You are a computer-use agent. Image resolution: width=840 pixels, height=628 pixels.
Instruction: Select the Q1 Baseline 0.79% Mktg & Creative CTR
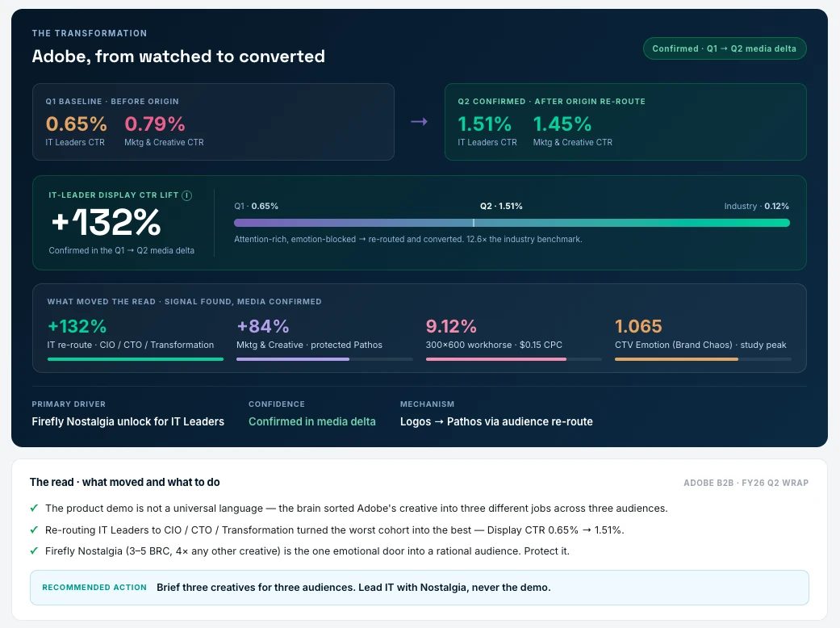click(x=155, y=124)
